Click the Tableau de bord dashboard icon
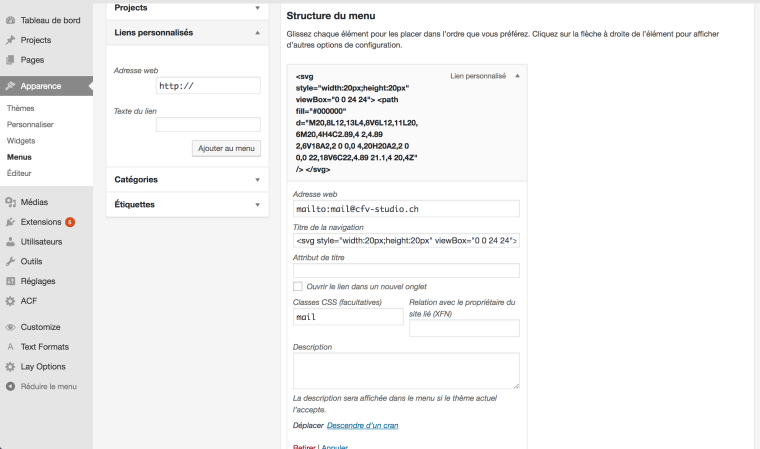 10,20
